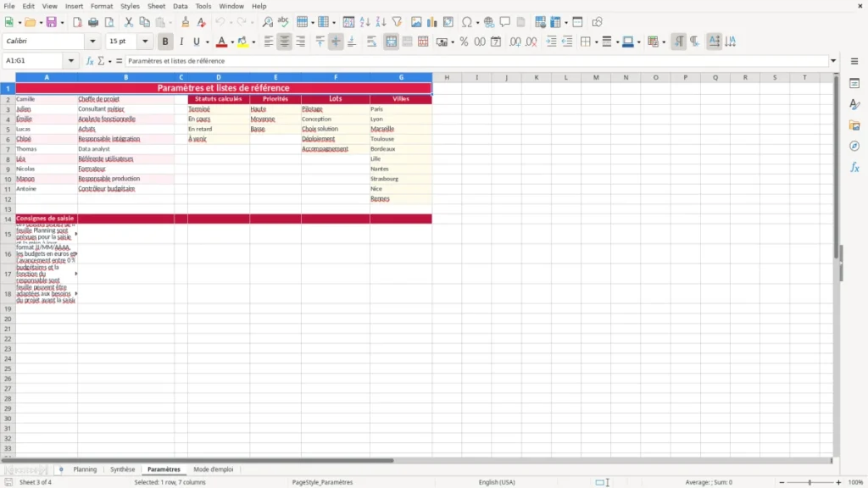
Task: Toggle the AutoFilter funnel icon
Action: click(397, 22)
